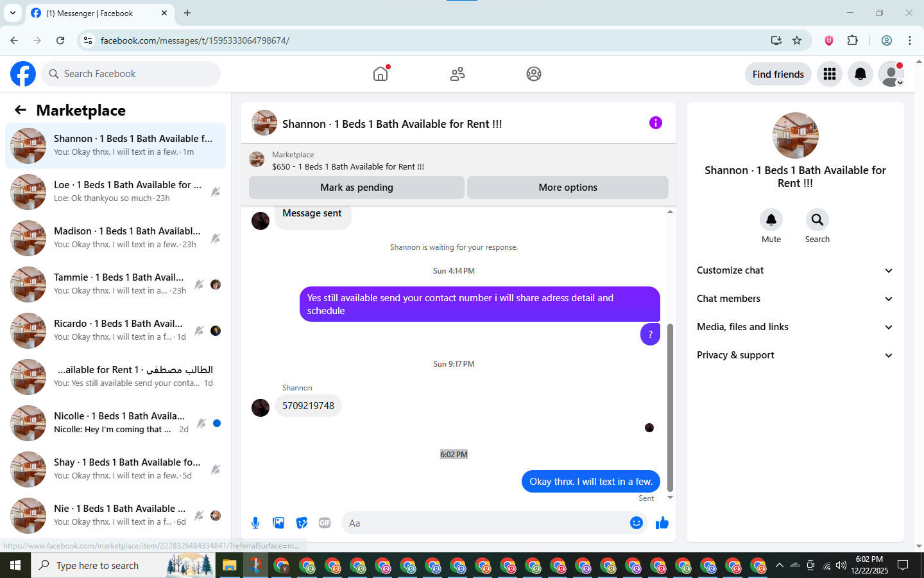Open the Windows Start menu
Image resolution: width=924 pixels, height=578 pixels.
coord(15,565)
